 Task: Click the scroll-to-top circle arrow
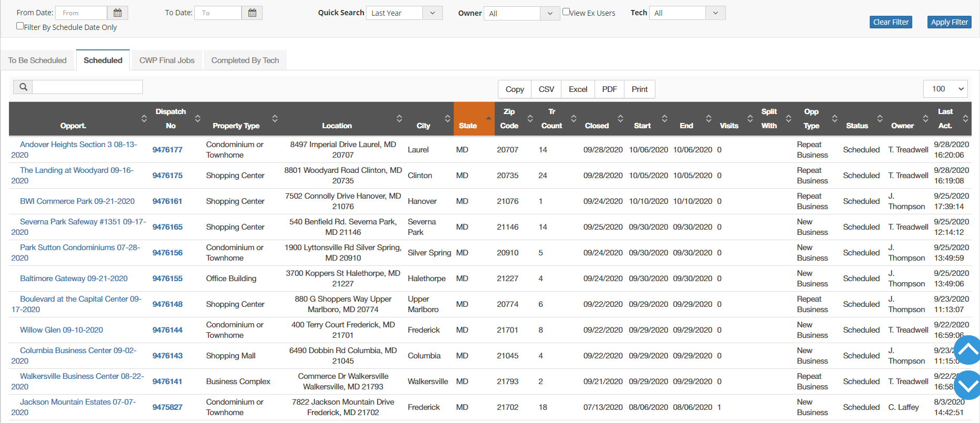point(967,350)
